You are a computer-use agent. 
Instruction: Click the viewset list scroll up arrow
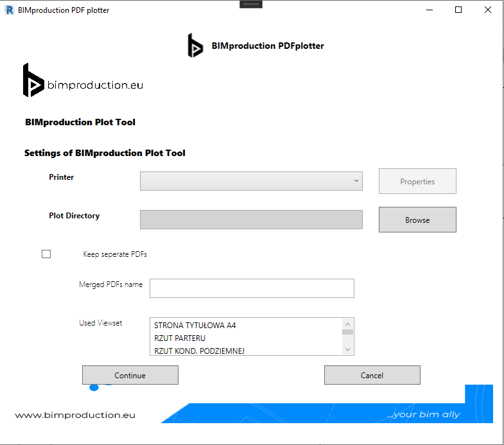pos(347,324)
